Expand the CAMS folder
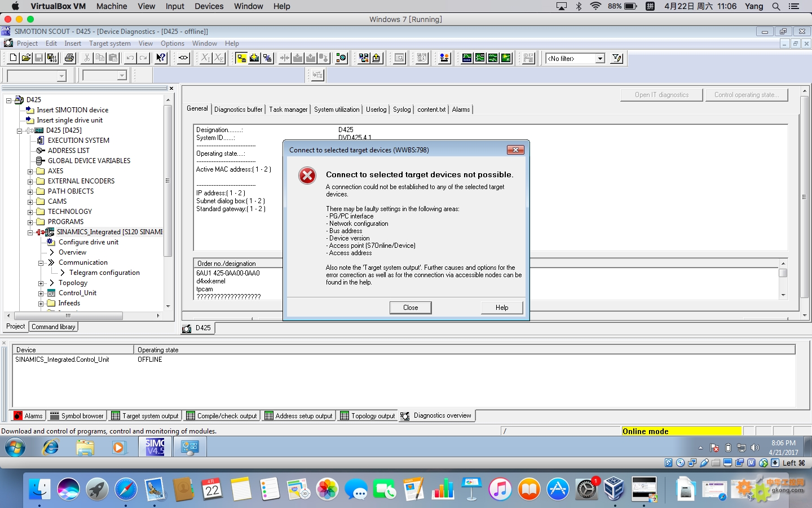 click(x=30, y=202)
